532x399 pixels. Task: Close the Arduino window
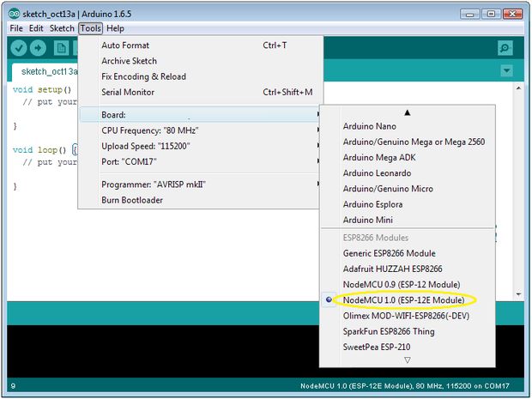coord(512,14)
